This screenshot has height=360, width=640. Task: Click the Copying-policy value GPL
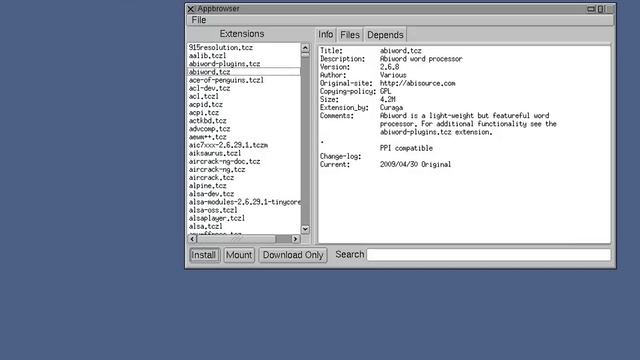(x=385, y=91)
